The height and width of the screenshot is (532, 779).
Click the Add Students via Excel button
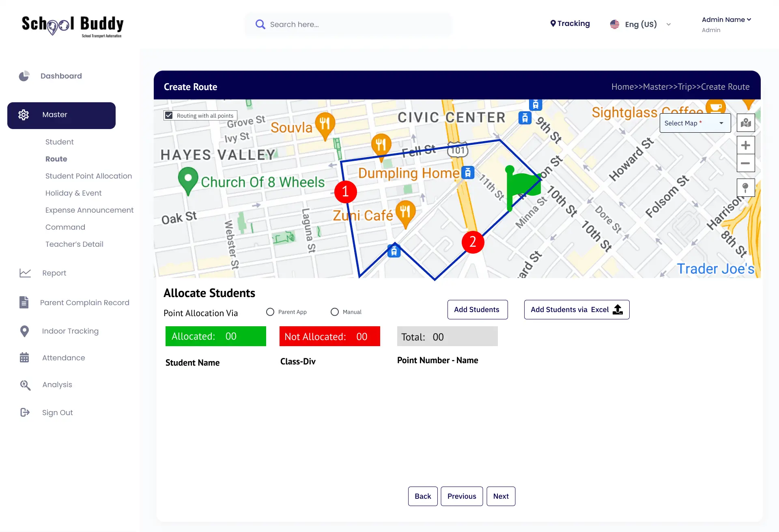pos(576,309)
